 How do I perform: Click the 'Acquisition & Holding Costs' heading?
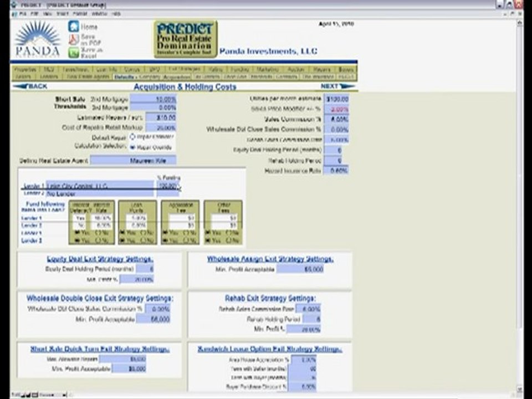point(185,87)
